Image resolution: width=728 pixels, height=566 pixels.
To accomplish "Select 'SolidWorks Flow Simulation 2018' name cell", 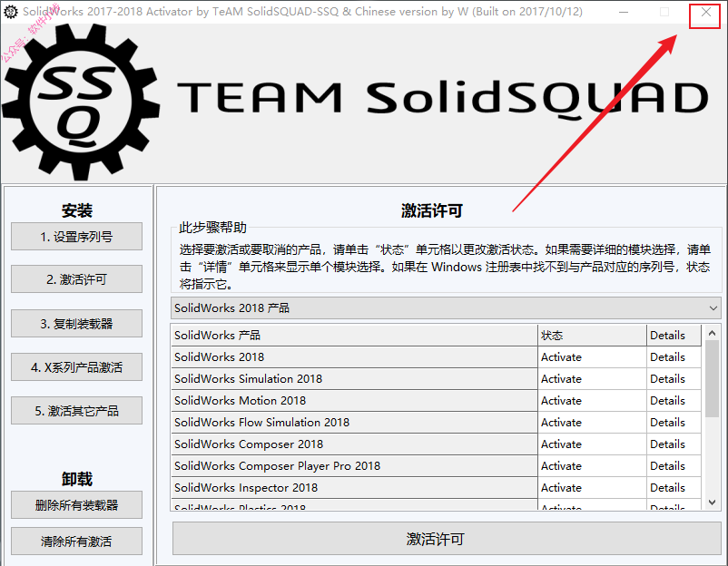I will tap(354, 423).
